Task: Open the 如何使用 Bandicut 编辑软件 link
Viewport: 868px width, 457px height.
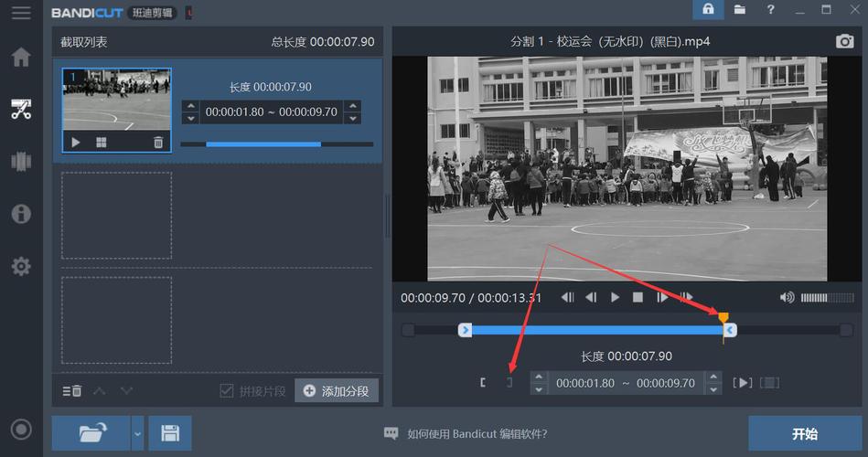Action: (x=477, y=434)
